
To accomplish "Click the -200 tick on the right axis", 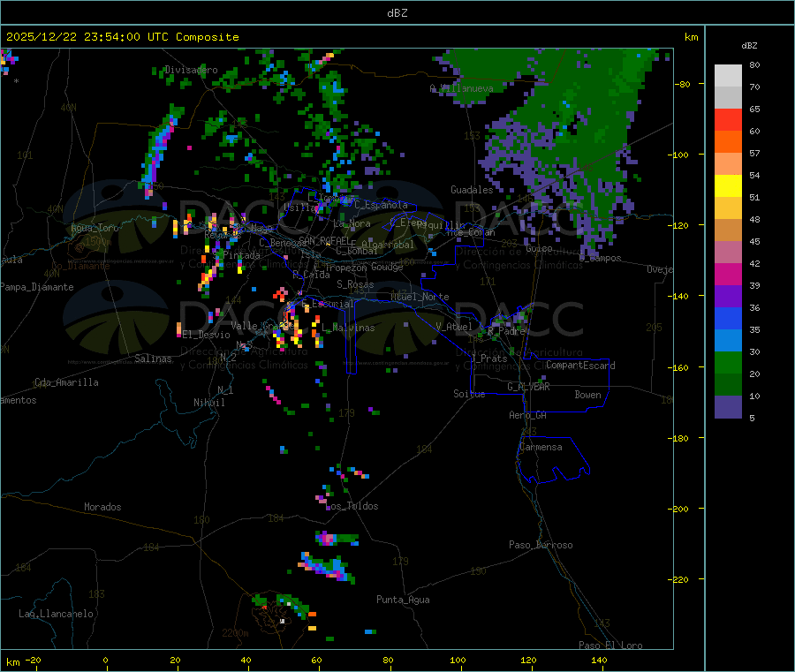I will pyautogui.click(x=680, y=509).
